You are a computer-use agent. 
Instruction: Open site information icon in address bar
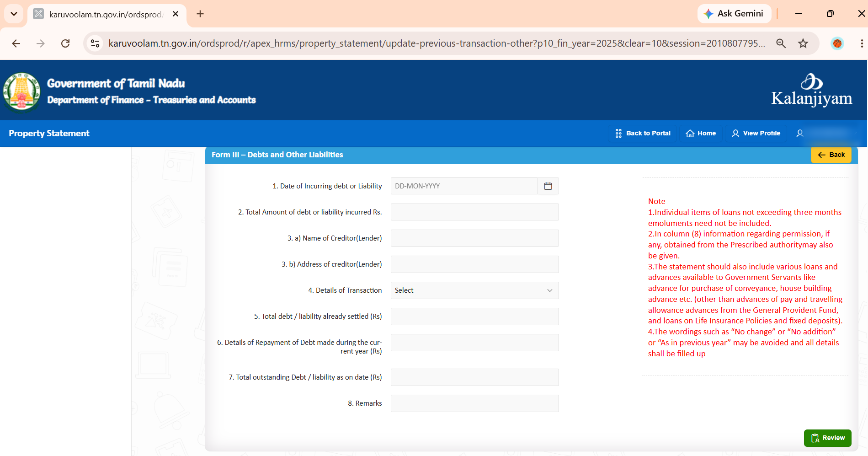[x=95, y=43]
